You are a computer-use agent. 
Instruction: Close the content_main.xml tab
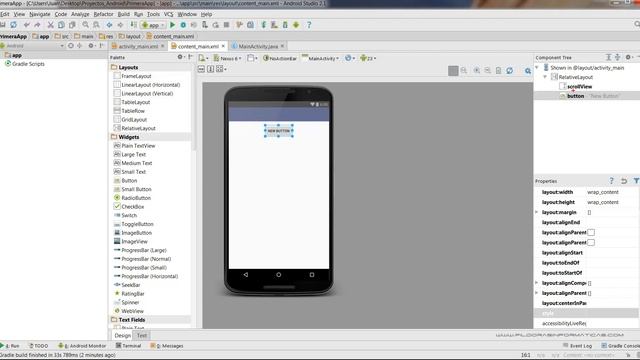click(x=223, y=46)
